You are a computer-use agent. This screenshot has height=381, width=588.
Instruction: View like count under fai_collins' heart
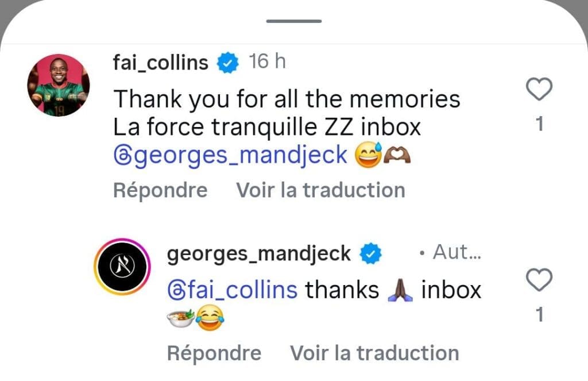tap(539, 124)
